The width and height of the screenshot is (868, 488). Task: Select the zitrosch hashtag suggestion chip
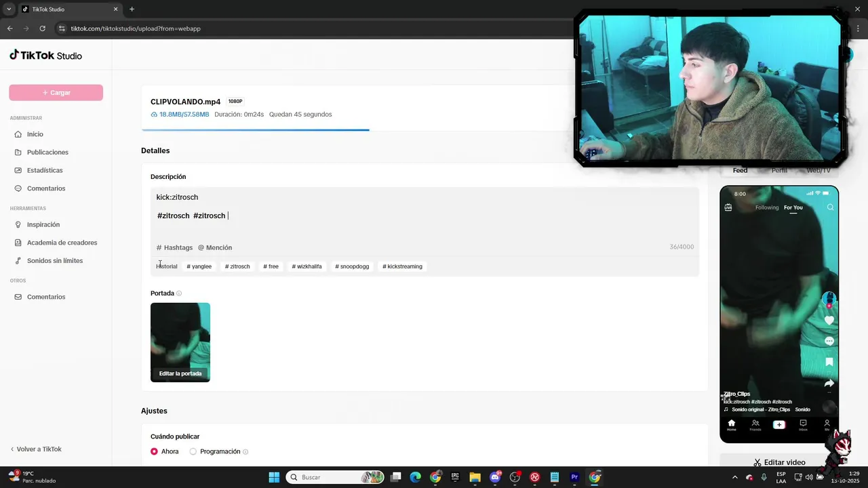click(237, 266)
